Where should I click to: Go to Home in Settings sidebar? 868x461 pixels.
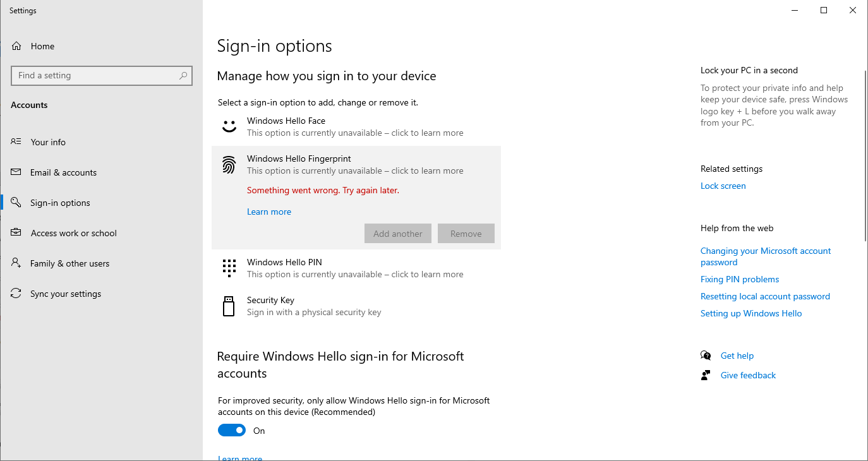pyautogui.click(x=101, y=46)
